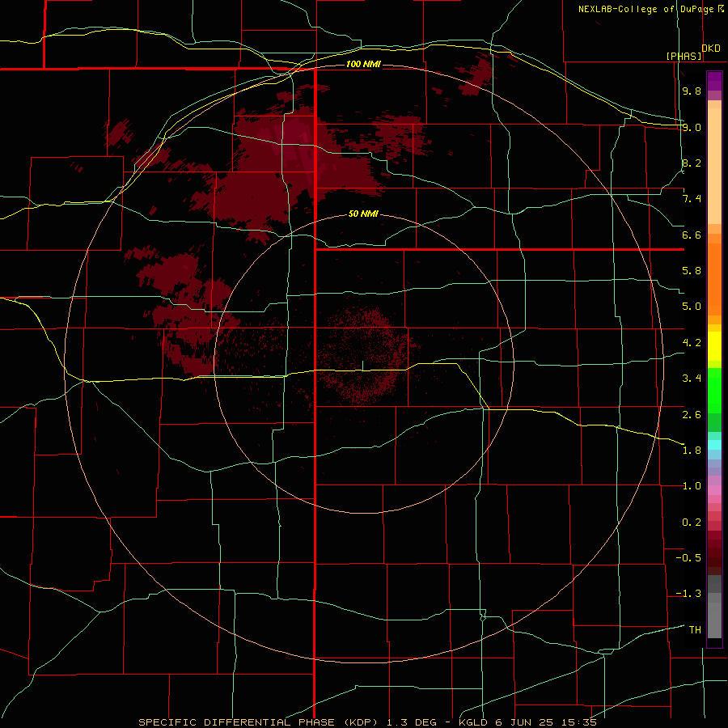
Task: Click the 2.6 scale label
Action: tap(692, 415)
